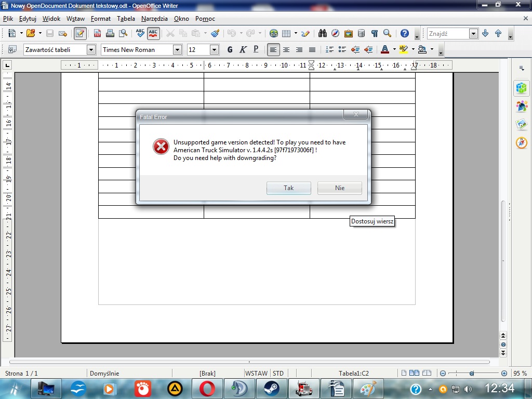Open Find & Replace binoculars icon
The width and height of the screenshot is (532, 399).
323,33
